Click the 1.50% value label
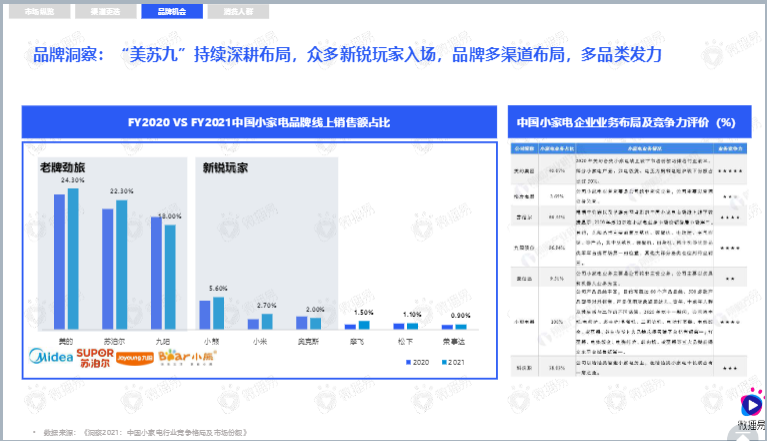Viewport: 767px width, 441px height. [363, 312]
